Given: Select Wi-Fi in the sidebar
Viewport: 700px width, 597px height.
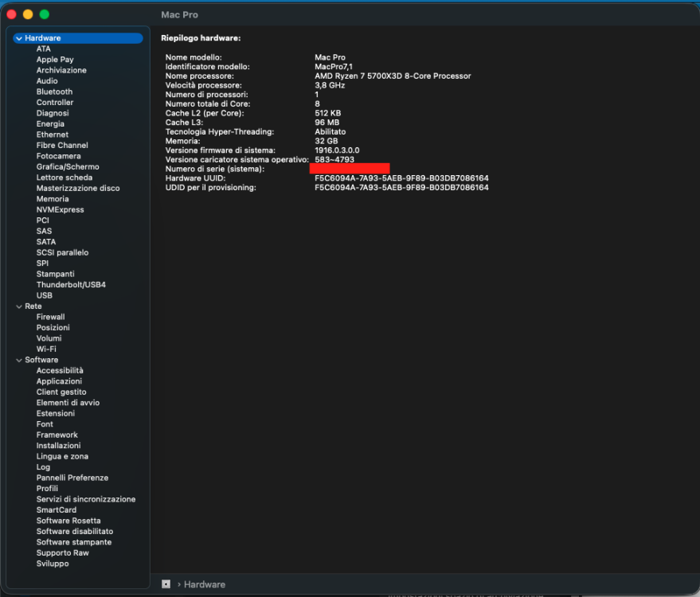Looking at the screenshot, I should [46, 349].
